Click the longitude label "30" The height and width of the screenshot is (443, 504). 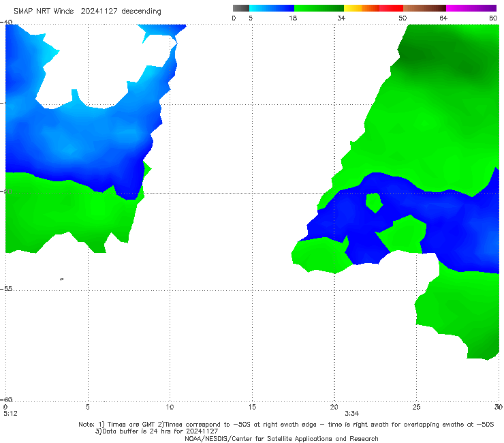[499, 407]
